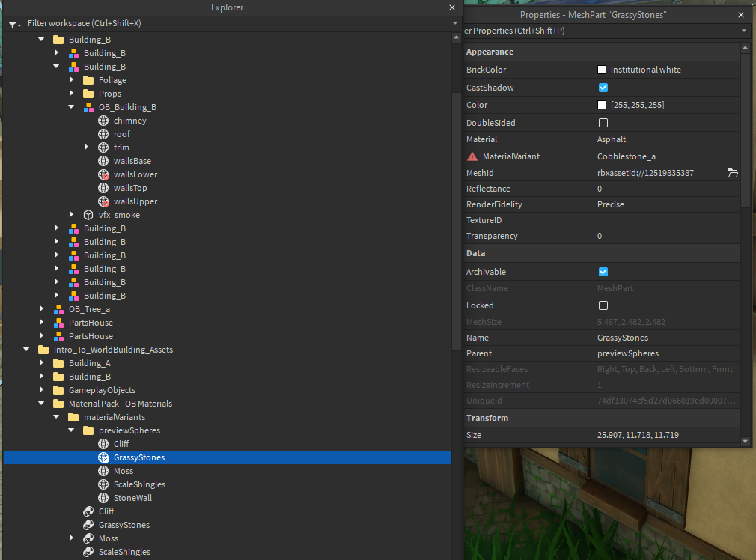Screen dimensions: 756x560
Task: Open the Properties filter dropdown arrow
Action: tap(744, 31)
